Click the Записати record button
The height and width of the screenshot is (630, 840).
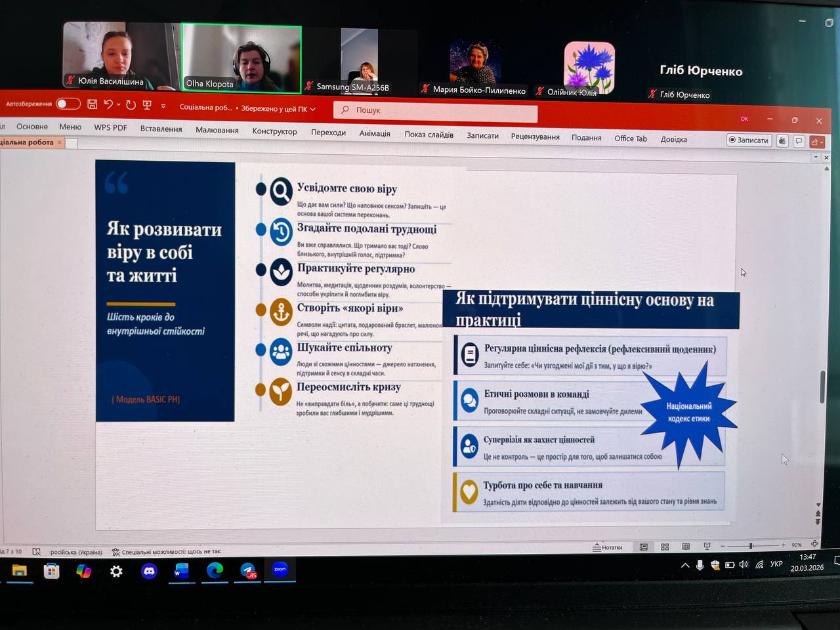pyautogui.click(x=748, y=140)
